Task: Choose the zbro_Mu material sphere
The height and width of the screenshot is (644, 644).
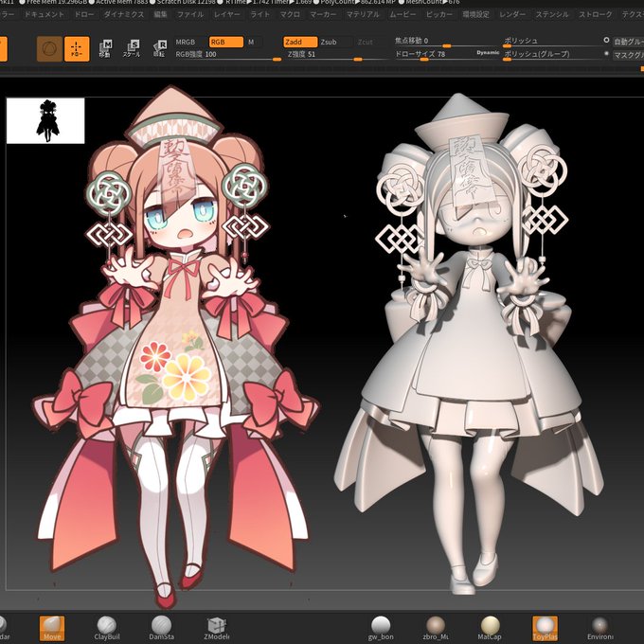Action: [x=436, y=628]
